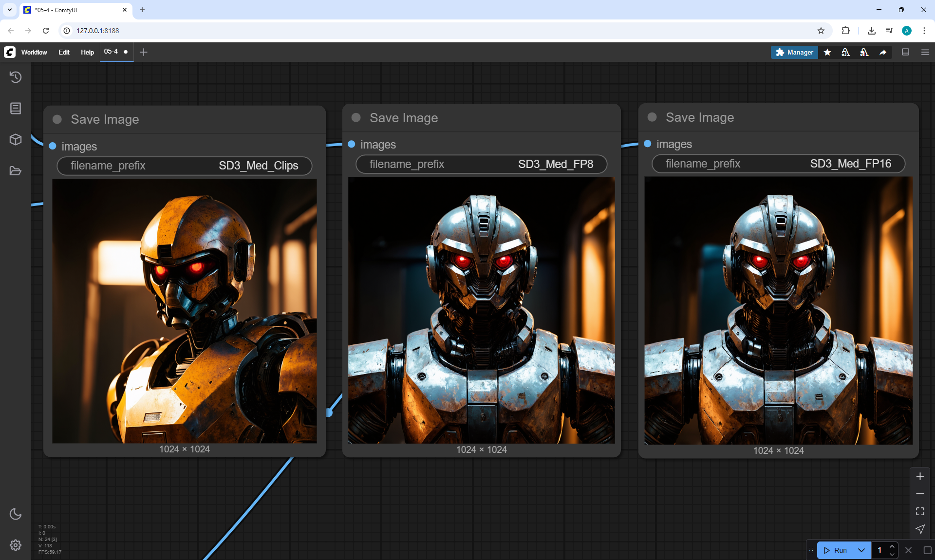
Task: Collapse the SD3_Med_Clips Save Image node
Action: point(57,119)
